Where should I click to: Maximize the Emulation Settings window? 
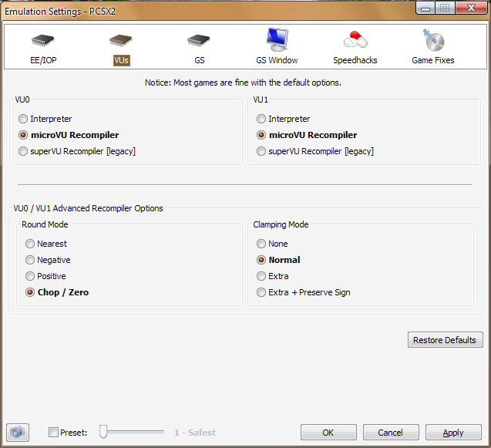(x=445, y=8)
